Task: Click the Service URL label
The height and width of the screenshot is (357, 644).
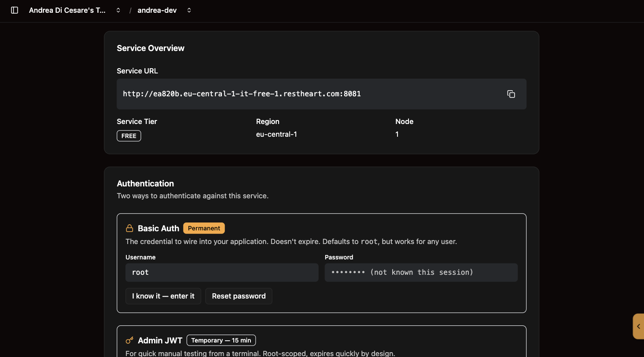Action: tap(137, 71)
